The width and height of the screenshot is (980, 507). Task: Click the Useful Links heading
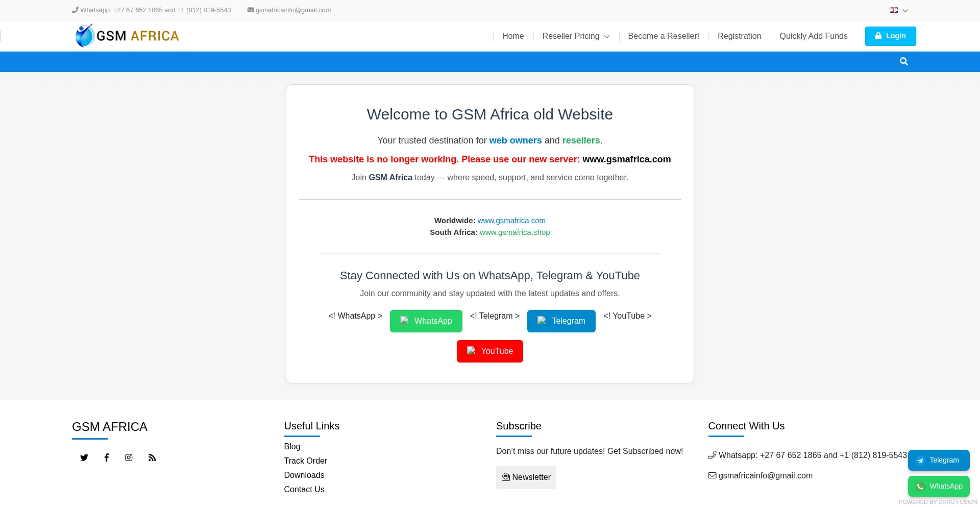click(x=312, y=426)
